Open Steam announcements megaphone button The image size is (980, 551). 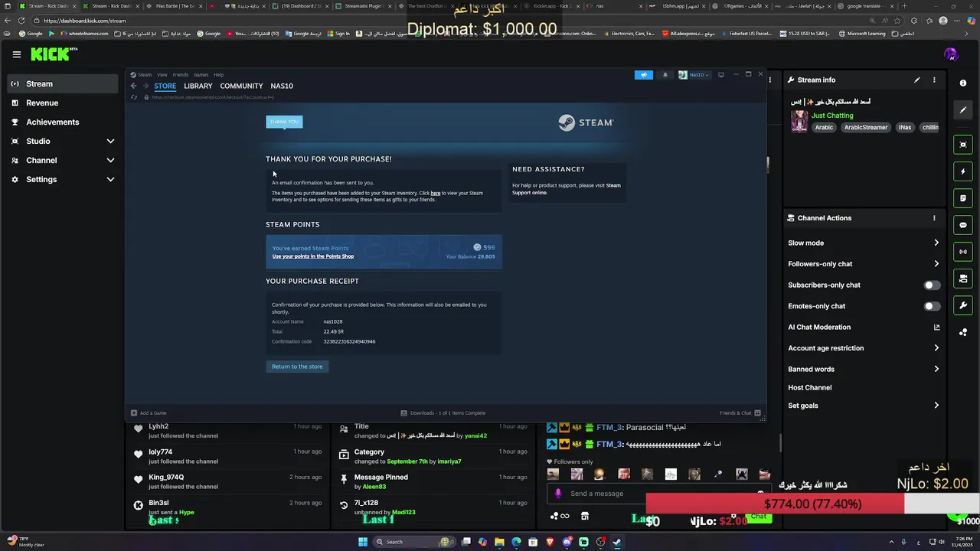[x=643, y=75]
